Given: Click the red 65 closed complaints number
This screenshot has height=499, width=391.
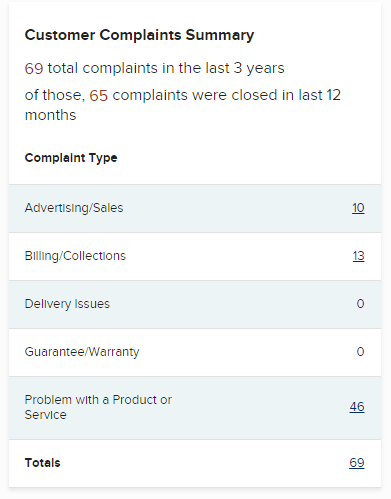Looking at the screenshot, I should click(x=98, y=95).
